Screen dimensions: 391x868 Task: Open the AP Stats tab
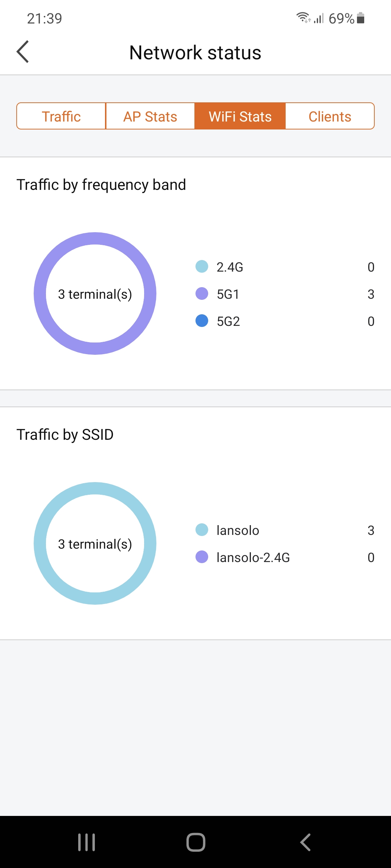150,116
